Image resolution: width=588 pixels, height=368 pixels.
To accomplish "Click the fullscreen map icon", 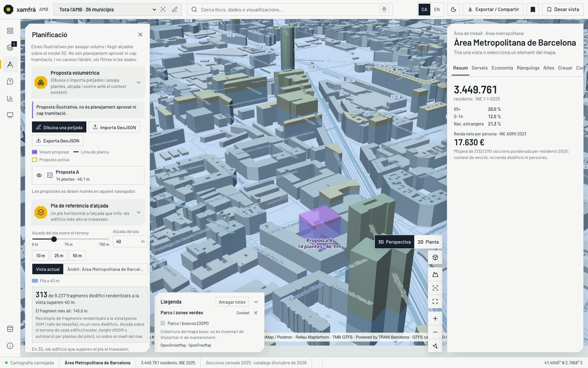I will click(435, 301).
